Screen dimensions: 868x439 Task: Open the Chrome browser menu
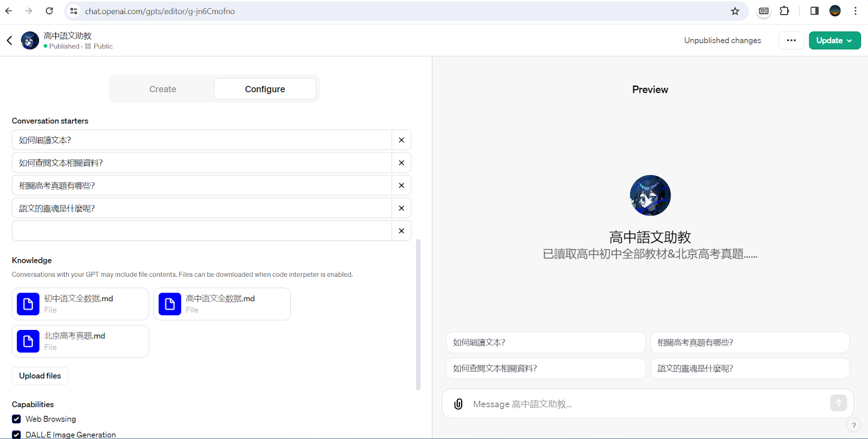pos(856,11)
